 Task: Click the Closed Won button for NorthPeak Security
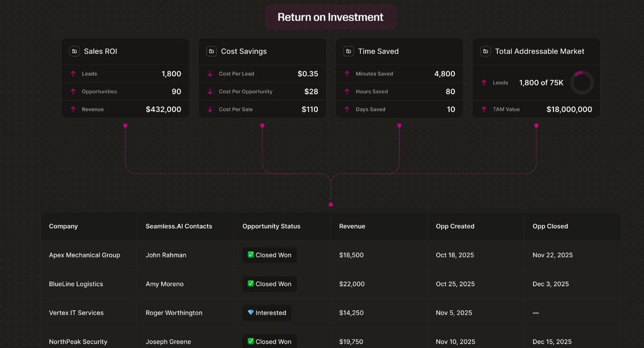tap(269, 341)
